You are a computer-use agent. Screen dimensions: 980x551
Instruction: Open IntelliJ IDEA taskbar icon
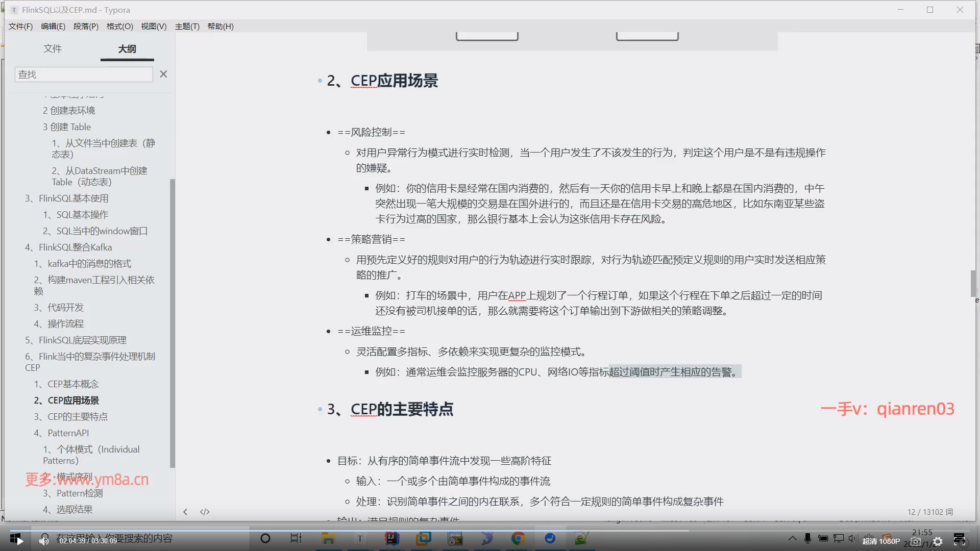point(391,538)
